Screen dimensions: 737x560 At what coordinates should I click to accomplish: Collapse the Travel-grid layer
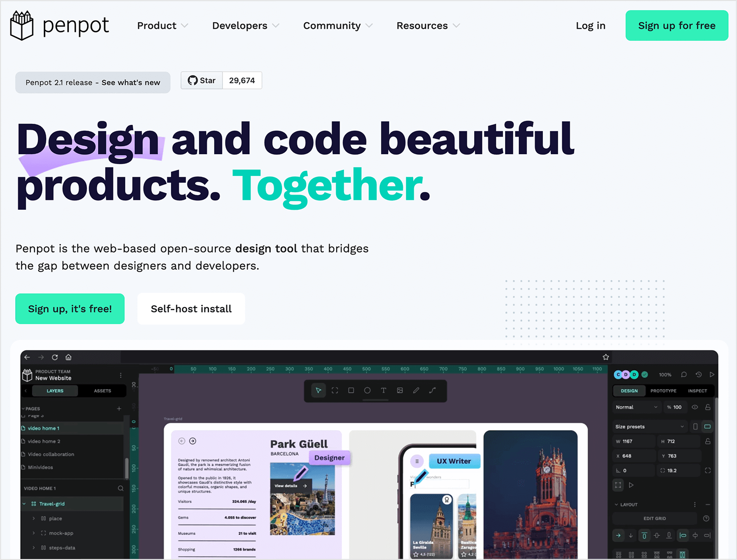point(24,504)
